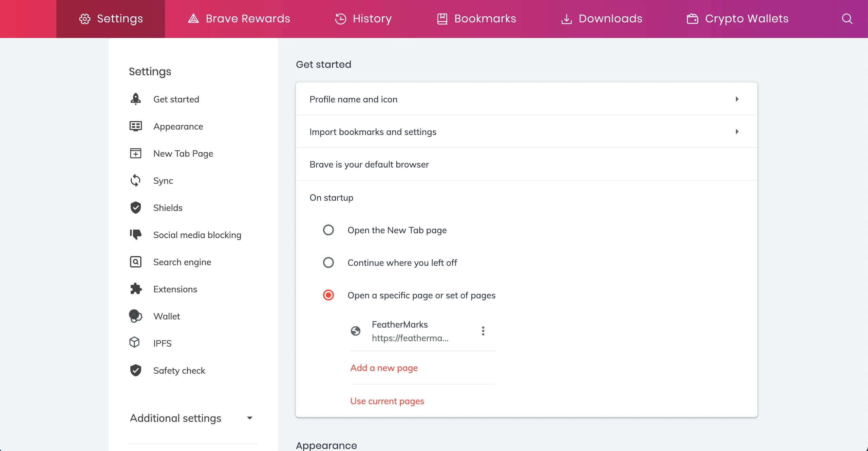Select Open a specific page radio option
Screen dimensions: 868x451
pyautogui.click(x=328, y=295)
